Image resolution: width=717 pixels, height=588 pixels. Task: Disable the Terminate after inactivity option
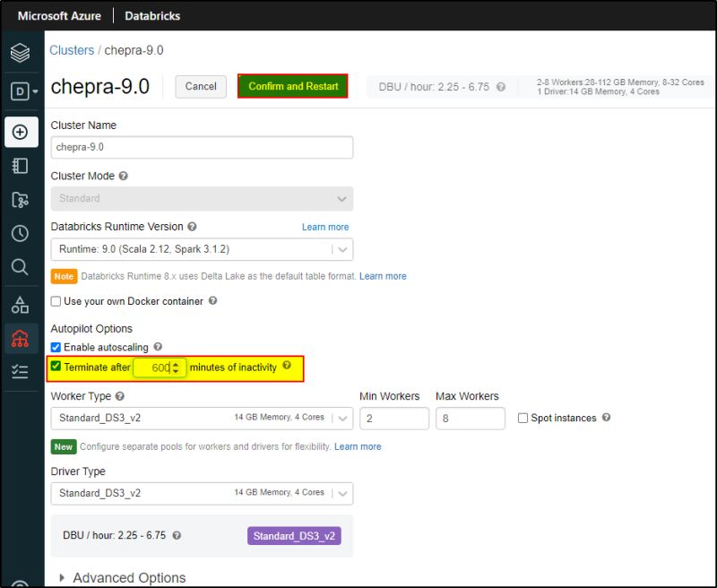56,367
